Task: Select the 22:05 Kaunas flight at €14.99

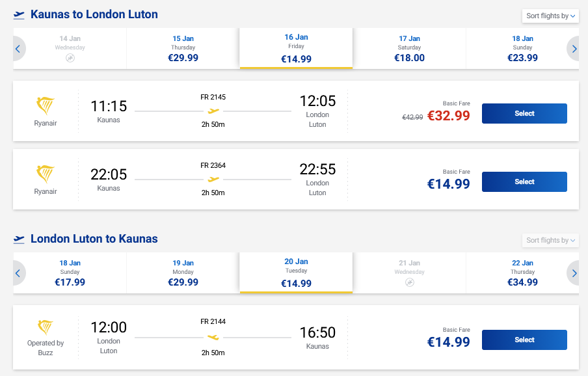Action: [x=524, y=181]
